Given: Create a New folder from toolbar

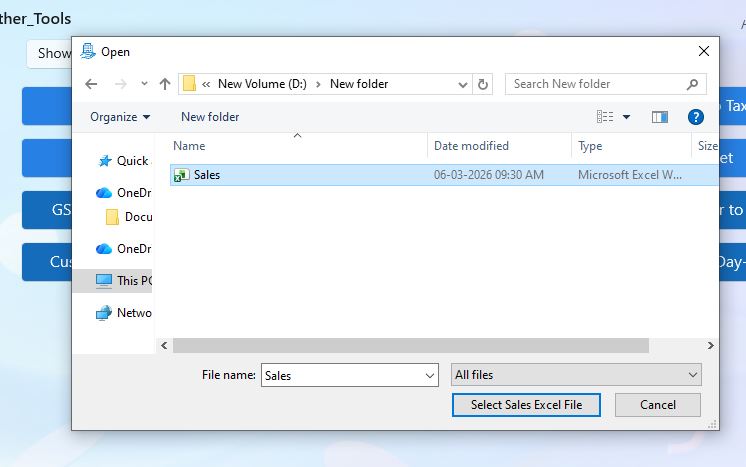Looking at the screenshot, I should [210, 117].
